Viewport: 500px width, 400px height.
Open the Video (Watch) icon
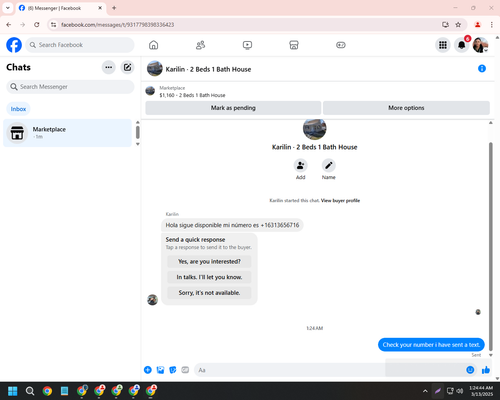(x=247, y=45)
